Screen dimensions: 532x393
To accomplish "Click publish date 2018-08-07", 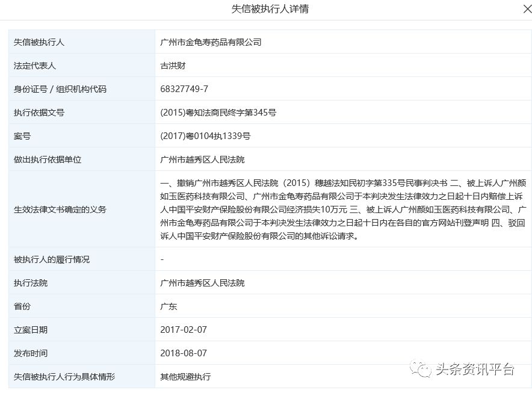I will [184, 353].
